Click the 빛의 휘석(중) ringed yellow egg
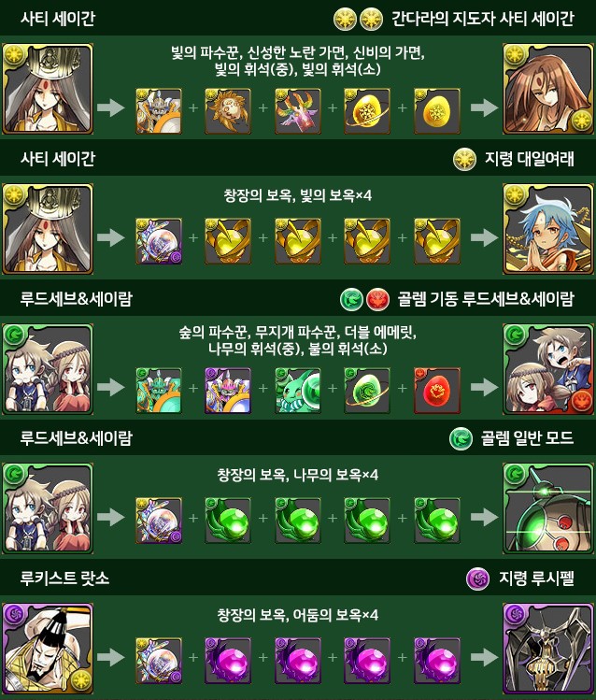The width and height of the screenshot is (596, 700). tap(367, 111)
